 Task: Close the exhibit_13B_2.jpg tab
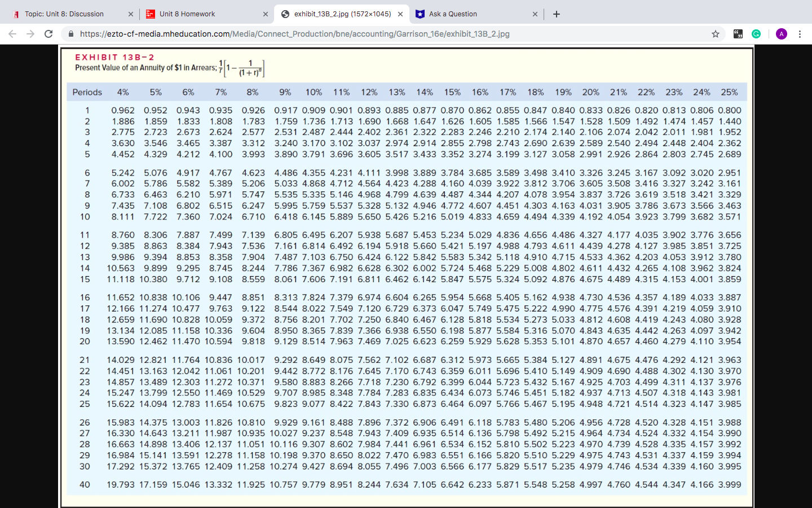(400, 14)
